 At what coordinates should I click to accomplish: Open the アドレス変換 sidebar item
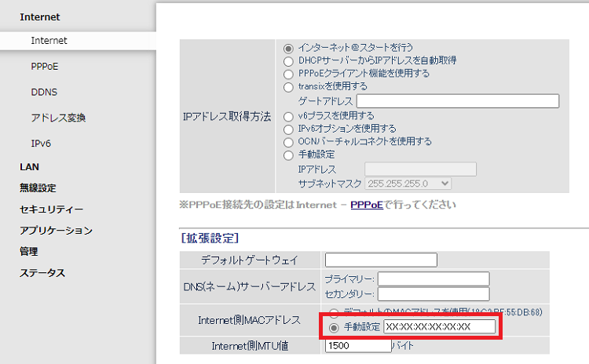click(x=58, y=118)
